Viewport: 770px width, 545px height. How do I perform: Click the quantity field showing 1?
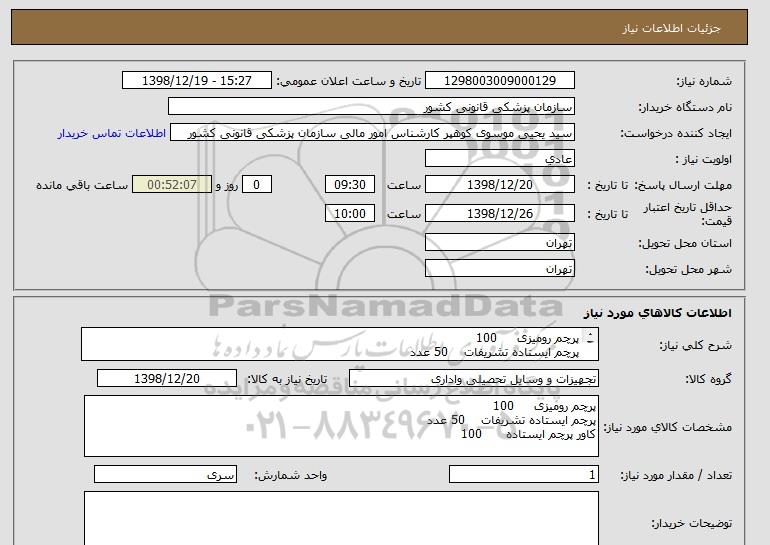coord(523,474)
